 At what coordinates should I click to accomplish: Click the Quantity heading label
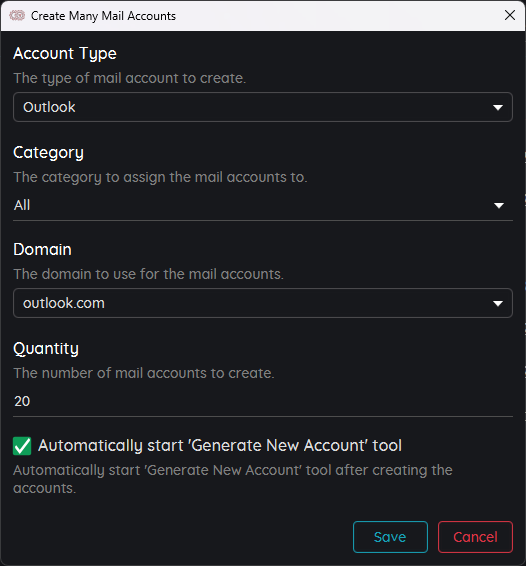click(x=46, y=349)
